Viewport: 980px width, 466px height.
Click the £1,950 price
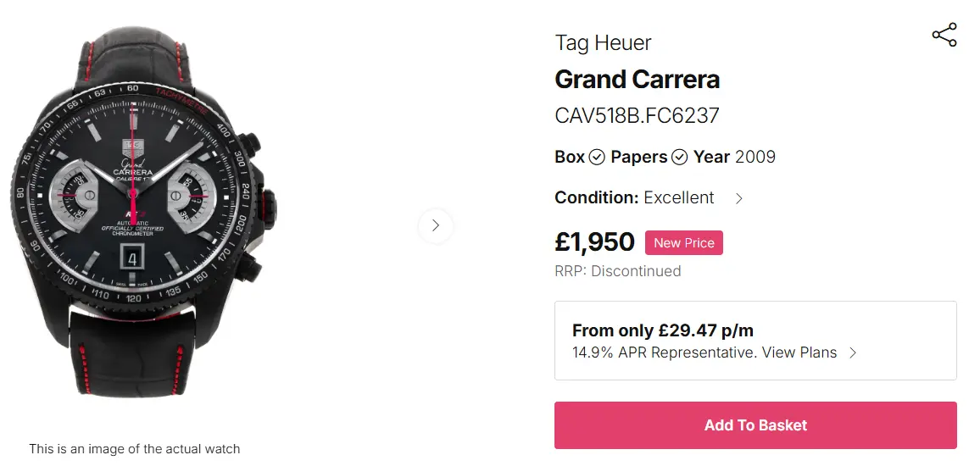pos(594,242)
